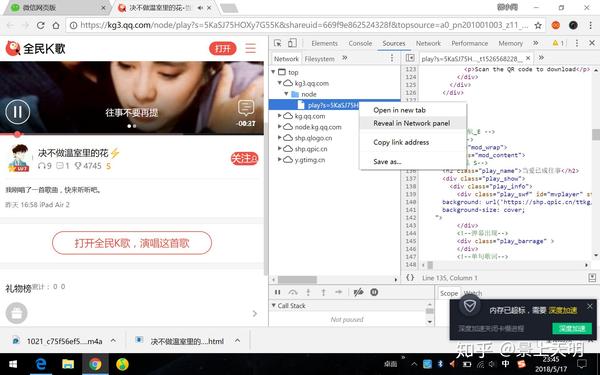Toggle the device toolbar icon
This screenshot has height=375, width=600.
tap(292, 43)
